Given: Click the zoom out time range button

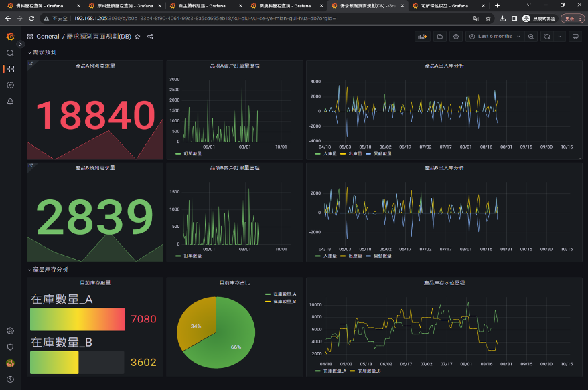Looking at the screenshot, I should tap(531, 37).
